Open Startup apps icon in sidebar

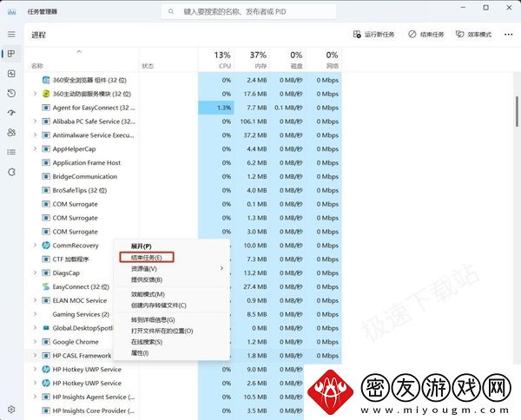pyautogui.click(x=11, y=113)
